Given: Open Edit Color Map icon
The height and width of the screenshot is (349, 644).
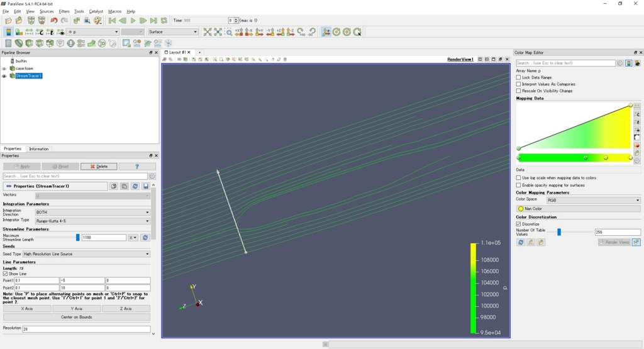Looking at the screenshot, I should pyautogui.click(x=18, y=32).
